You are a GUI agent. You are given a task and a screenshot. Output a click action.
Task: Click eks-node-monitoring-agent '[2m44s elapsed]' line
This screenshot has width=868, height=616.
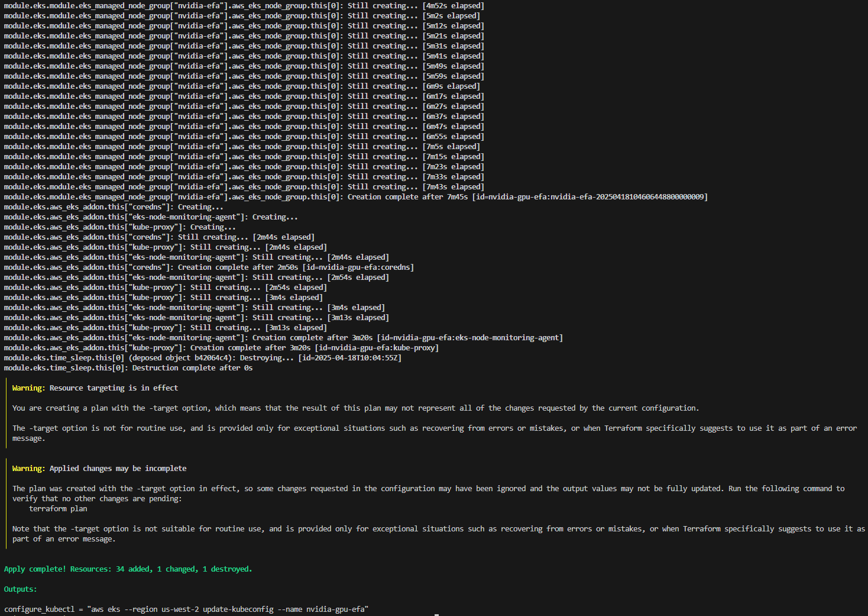[x=196, y=257]
